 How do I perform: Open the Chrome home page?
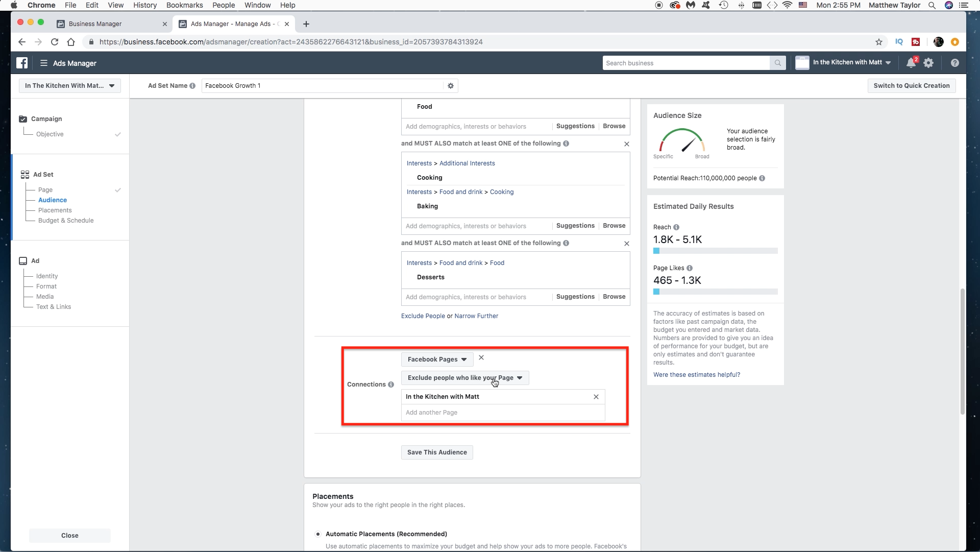(71, 42)
